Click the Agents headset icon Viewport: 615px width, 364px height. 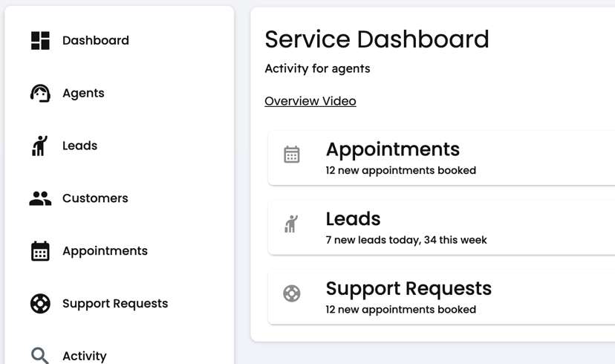[x=40, y=93]
